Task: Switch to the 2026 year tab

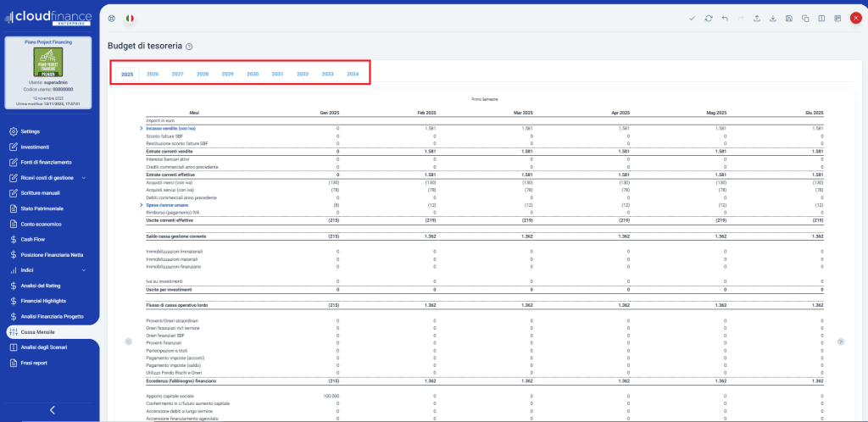Action: [153, 75]
